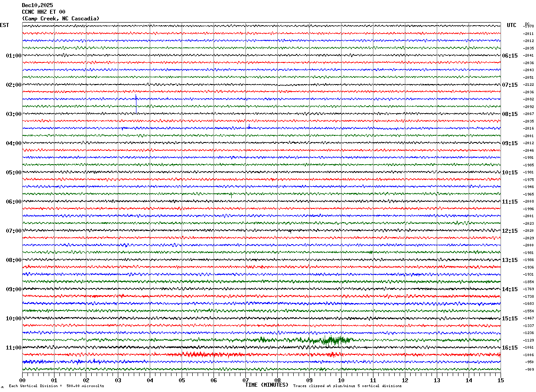Viewport: 536px width, 392px height.
Task: Click the DC offset value '-2023'
Action: 529,223
